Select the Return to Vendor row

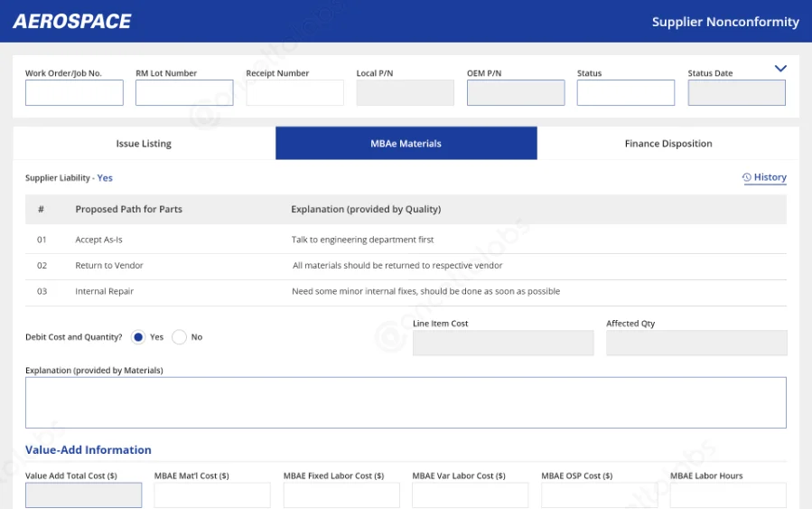108,266
